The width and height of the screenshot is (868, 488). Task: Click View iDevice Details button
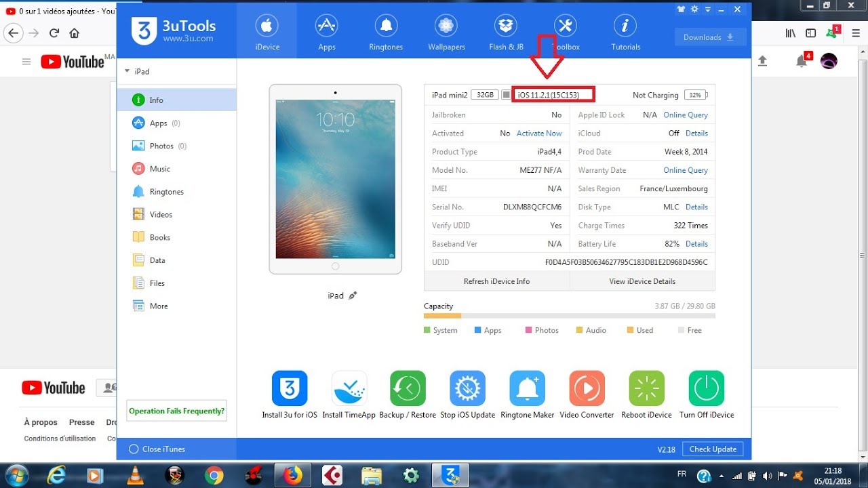pos(642,281)
